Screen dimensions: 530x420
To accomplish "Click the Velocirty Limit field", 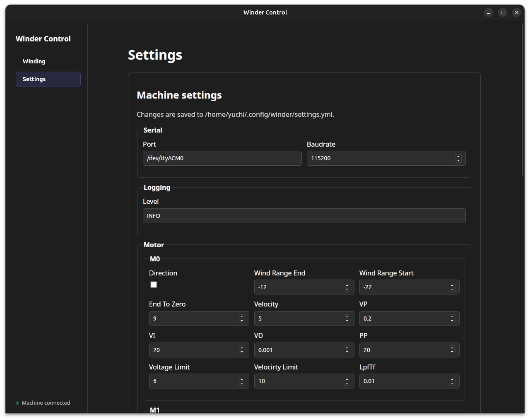I will 304,381.
